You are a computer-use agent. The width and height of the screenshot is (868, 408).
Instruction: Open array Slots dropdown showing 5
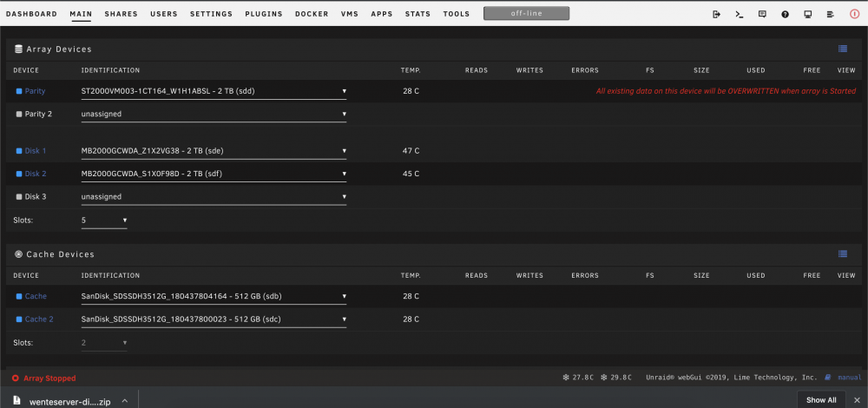tap(104, 220)
